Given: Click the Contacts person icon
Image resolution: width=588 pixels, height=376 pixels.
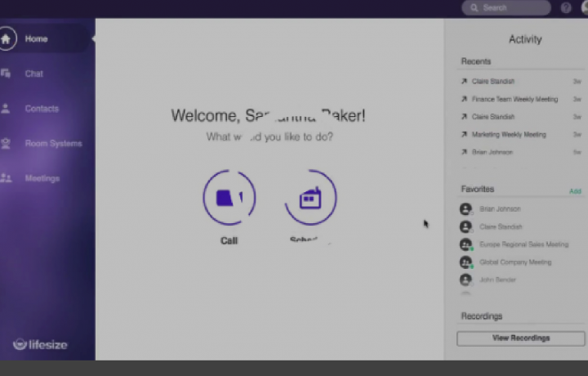Looking at the screenshot, I should tap(6, 109).
